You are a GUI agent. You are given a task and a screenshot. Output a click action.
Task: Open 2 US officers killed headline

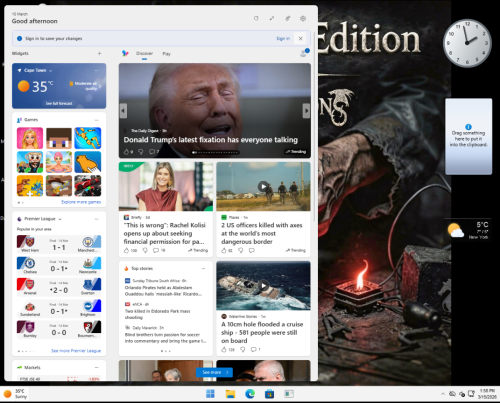tap(262, 233)
